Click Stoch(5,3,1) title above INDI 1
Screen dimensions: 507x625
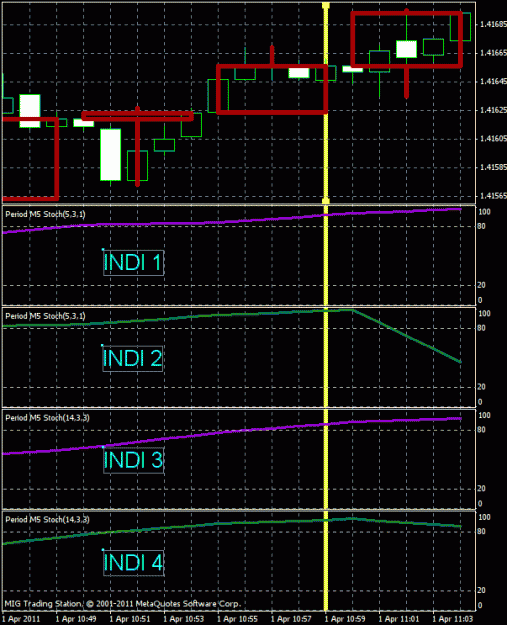[x=45, y=214]
